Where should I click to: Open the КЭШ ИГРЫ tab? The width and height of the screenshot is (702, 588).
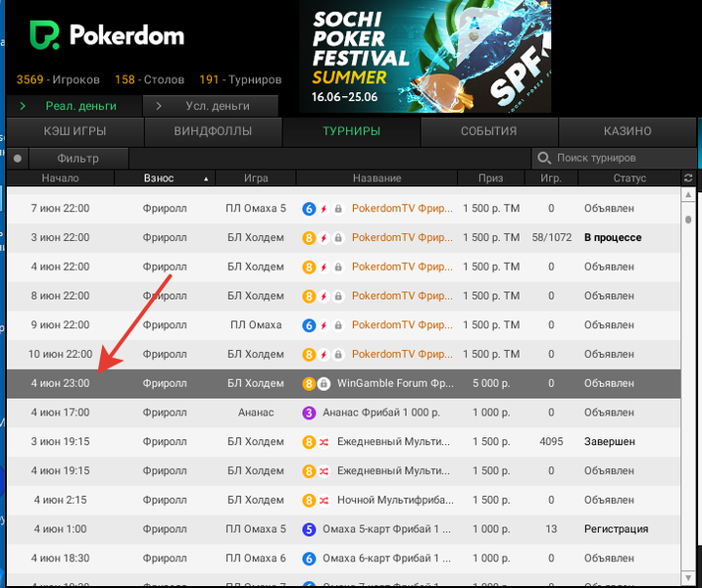tap(75, 131)
